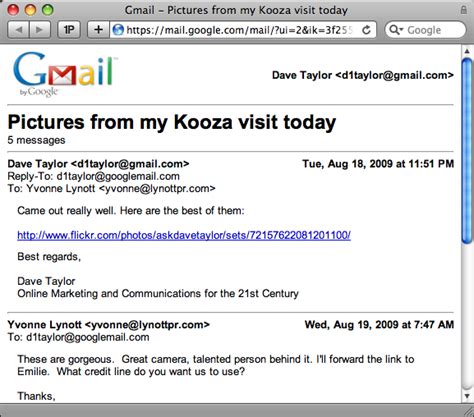The width and height of the screenshot is (474, 417).
Task: Click the window title 'Gmail – Pictures from my Kooza visit today'
Action: (x=236, y=10)
